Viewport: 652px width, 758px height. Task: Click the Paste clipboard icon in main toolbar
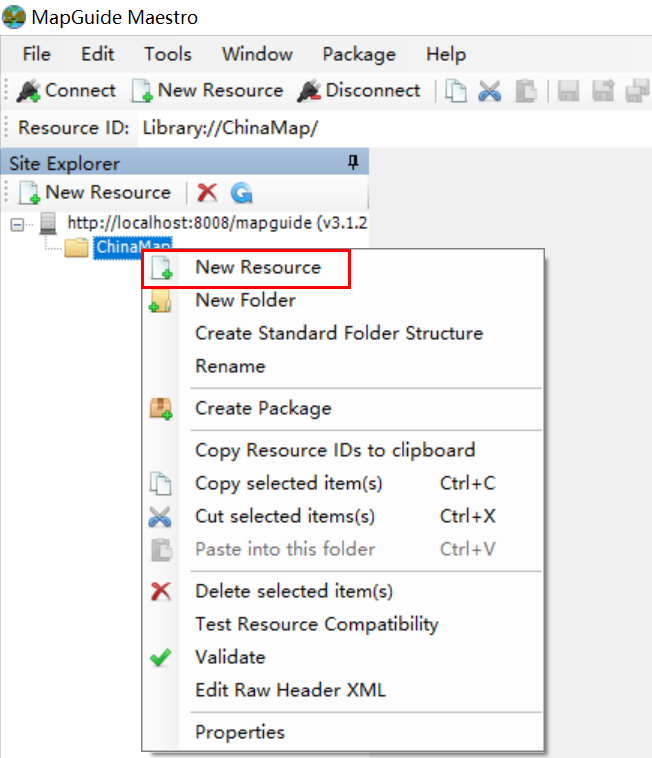pyautogui.click(x=525, y=91)
